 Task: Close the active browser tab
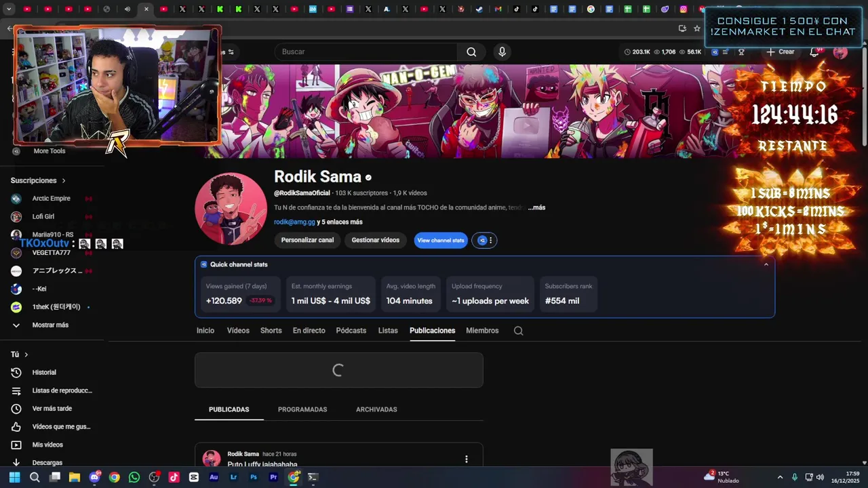(x=146, y=9)
